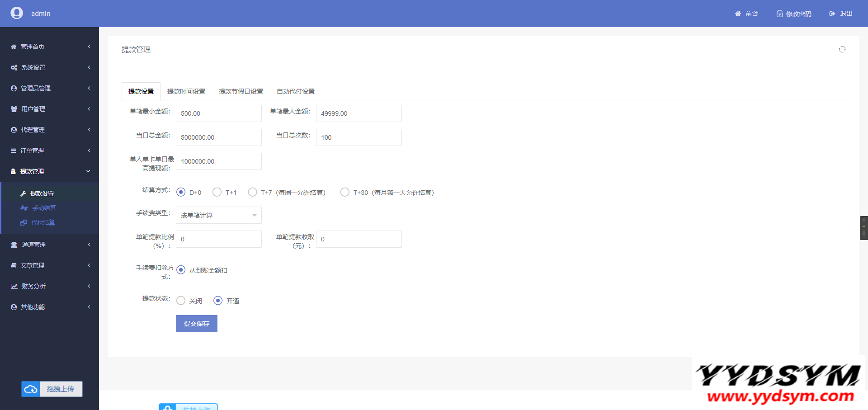This screenshot has width=868, height=410.
Task: Click the 提交保存 button
Action: (196, 324)
